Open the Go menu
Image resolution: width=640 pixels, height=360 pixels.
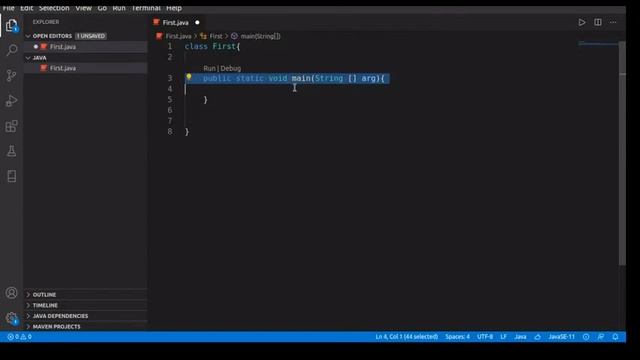point(102,8)
